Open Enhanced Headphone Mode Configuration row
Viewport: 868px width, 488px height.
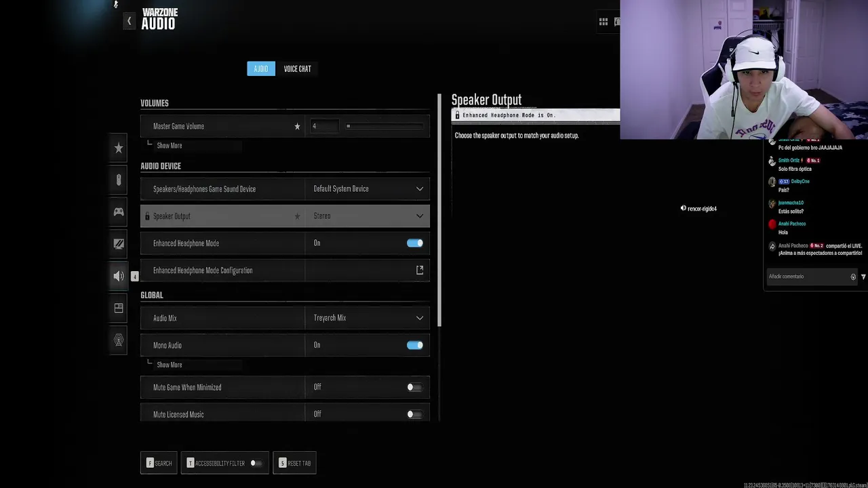tap(285, 270)
